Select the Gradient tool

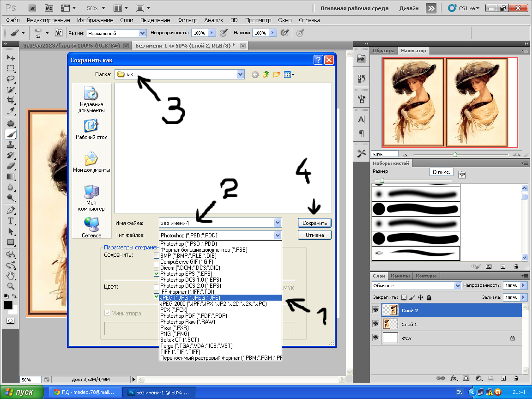click(11, 176)
